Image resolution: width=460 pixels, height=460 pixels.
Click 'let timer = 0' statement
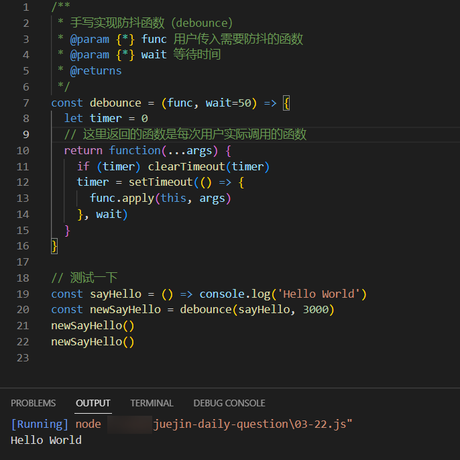(x=106, y=118)
